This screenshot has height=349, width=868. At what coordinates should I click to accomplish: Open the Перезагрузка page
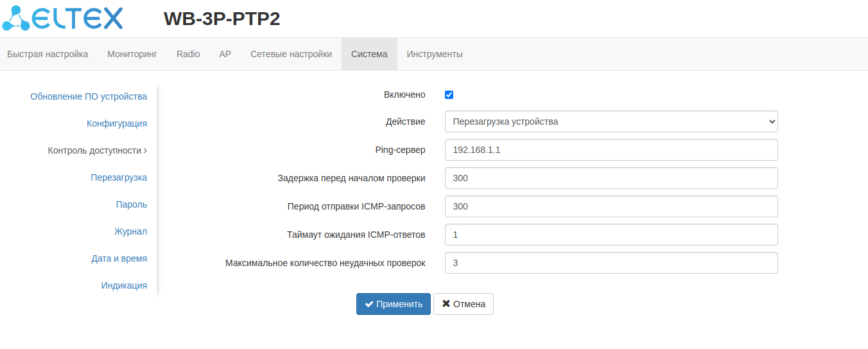pyautogui.click(x=119, y=177)
